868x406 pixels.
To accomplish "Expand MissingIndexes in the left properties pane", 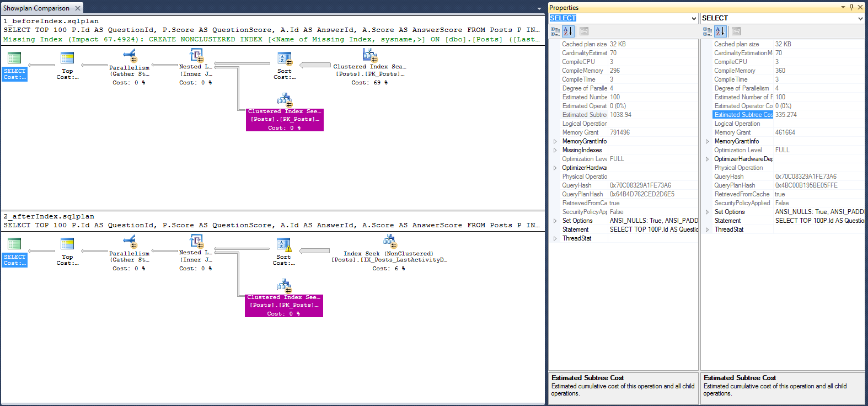I will tap(555, 150).
